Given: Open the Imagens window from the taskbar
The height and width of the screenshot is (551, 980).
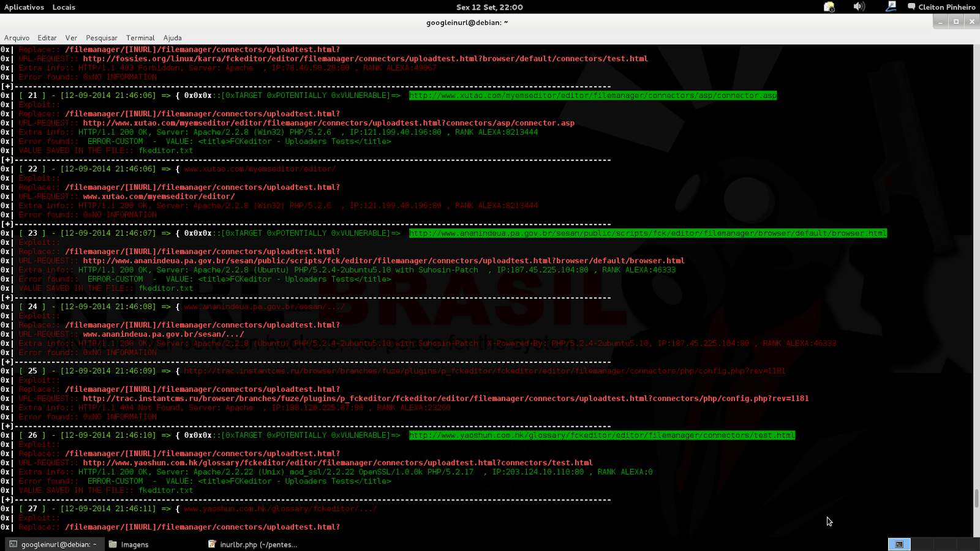Looking at the screenshot, I should (129, 544).
